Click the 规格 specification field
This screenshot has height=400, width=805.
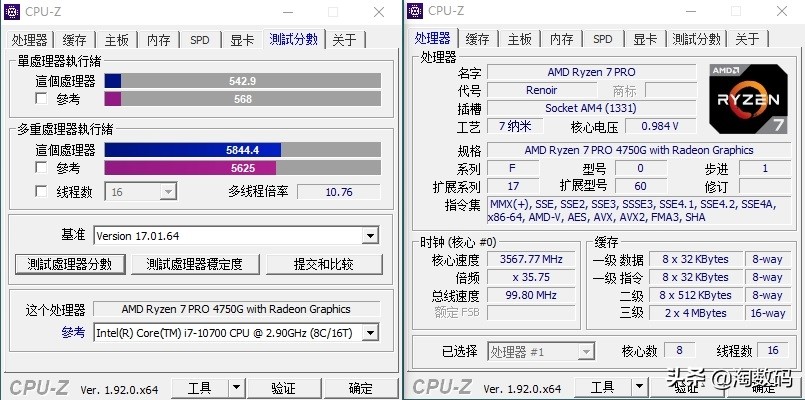click(639, 150)
